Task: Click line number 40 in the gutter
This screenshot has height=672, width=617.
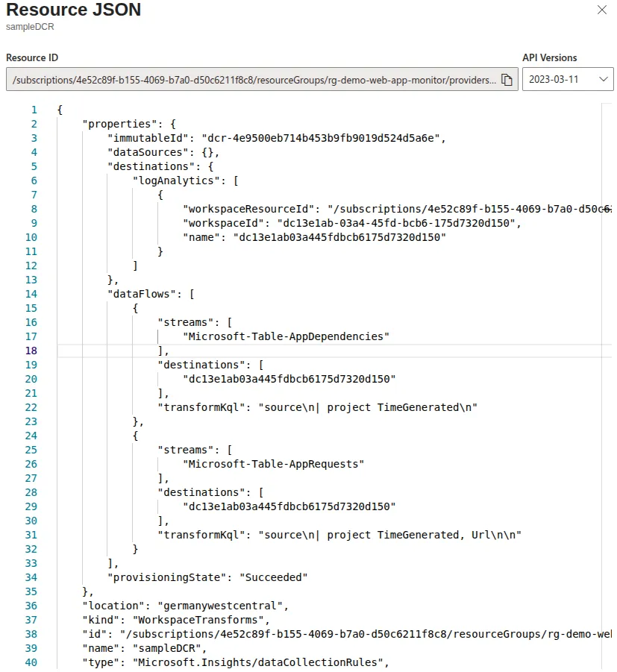Action: (x=31, y=662)
